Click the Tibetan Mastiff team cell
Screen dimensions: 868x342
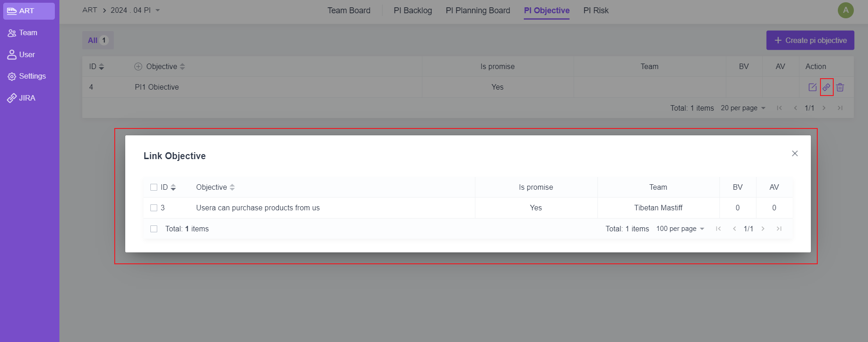(x=658, y=208)
